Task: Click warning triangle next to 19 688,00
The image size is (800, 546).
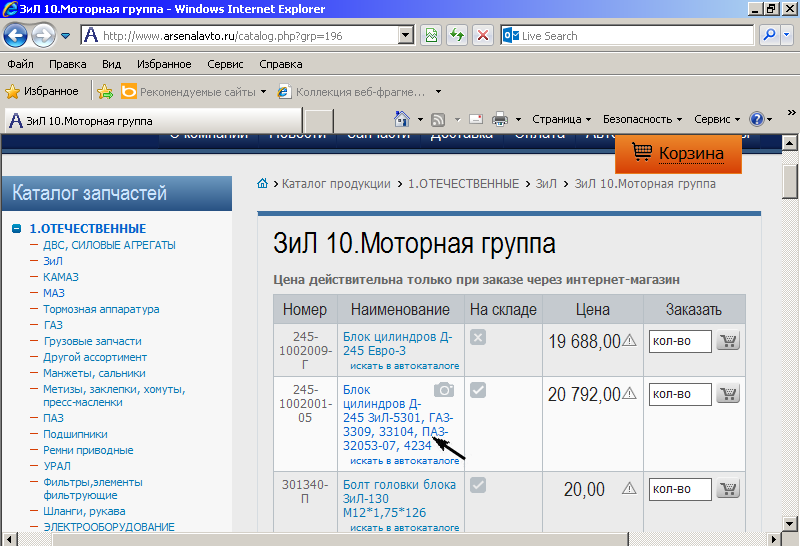Action: point(630,340)
